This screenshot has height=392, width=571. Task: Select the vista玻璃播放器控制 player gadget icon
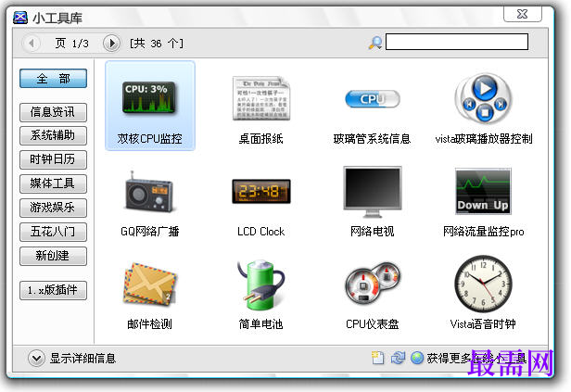[484, 98]
